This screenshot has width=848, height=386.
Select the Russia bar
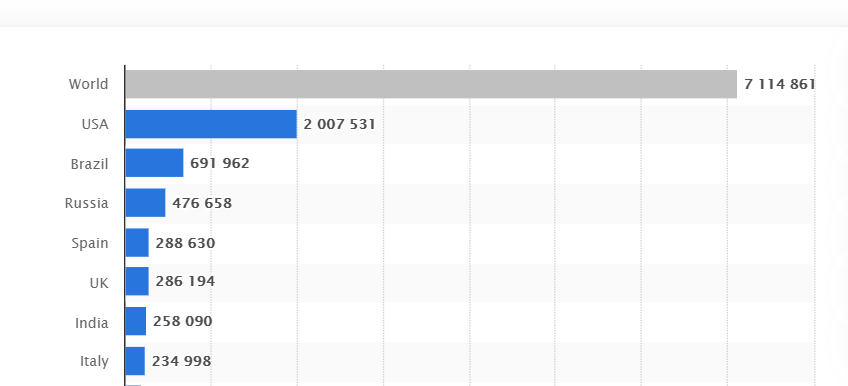[145, 203]
